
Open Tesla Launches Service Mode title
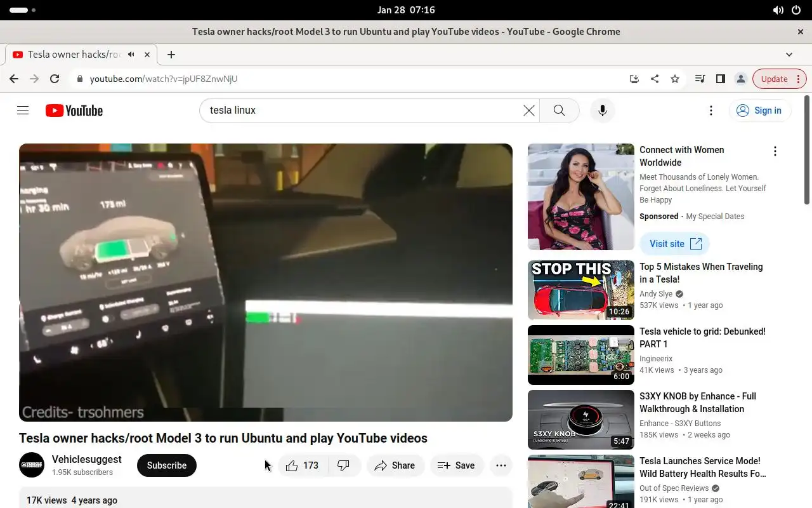tap(703, 467)
